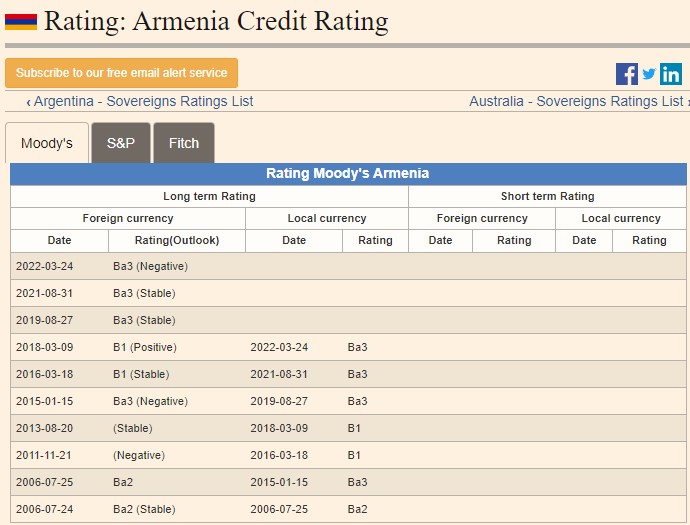
Task: Click the 2016-03-18 B1 (Stable) row
Action: pyautogui.click(x=150, y=374)
